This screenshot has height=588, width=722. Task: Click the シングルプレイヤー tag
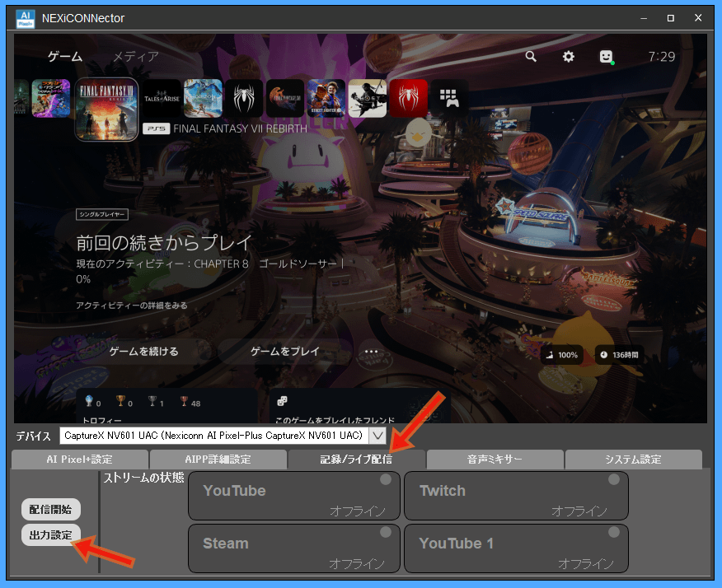click(101, 214)
